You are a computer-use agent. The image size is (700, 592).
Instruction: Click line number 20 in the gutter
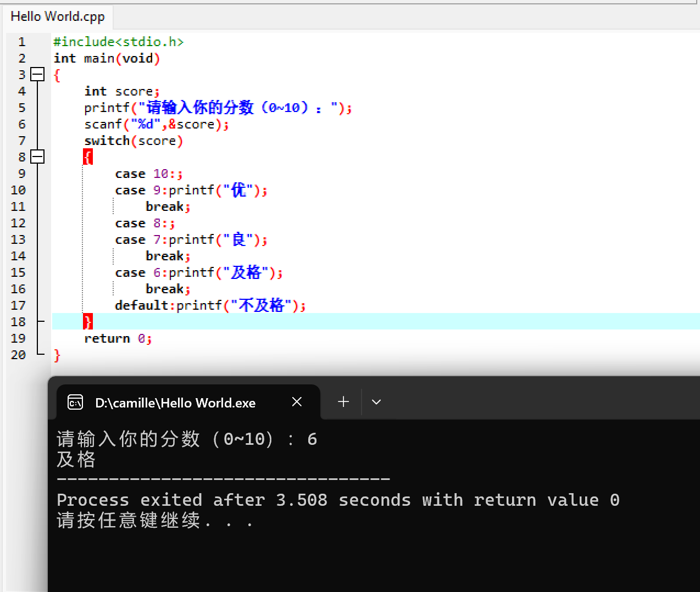(18, 355)
